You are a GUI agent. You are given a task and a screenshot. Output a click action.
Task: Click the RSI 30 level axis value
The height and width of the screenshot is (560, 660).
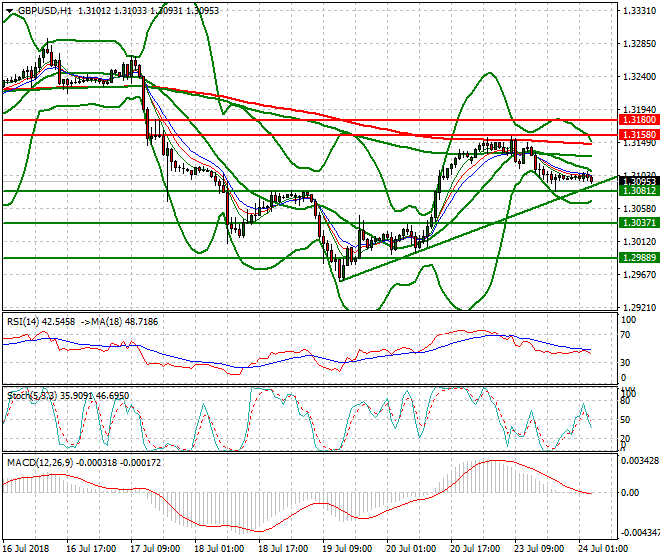point(626,363)
